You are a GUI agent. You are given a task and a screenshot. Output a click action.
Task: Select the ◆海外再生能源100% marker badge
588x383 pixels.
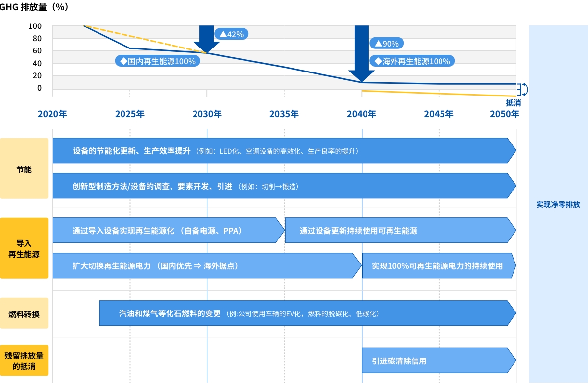click(x=412, y=61)
